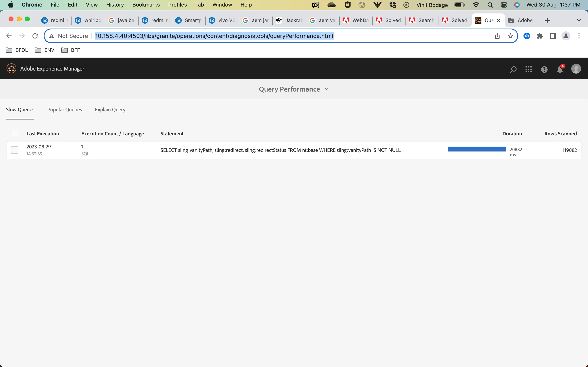588x367 pixels.
Task: Open Chrome extensions puzzle icon
Action: 540,36
